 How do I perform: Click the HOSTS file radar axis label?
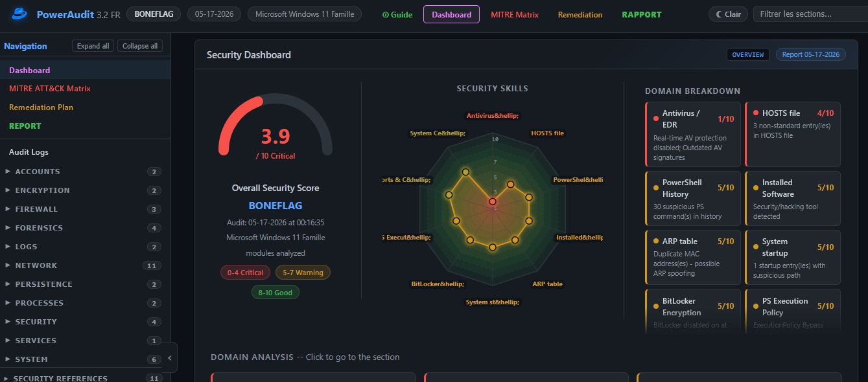[548, 133]
